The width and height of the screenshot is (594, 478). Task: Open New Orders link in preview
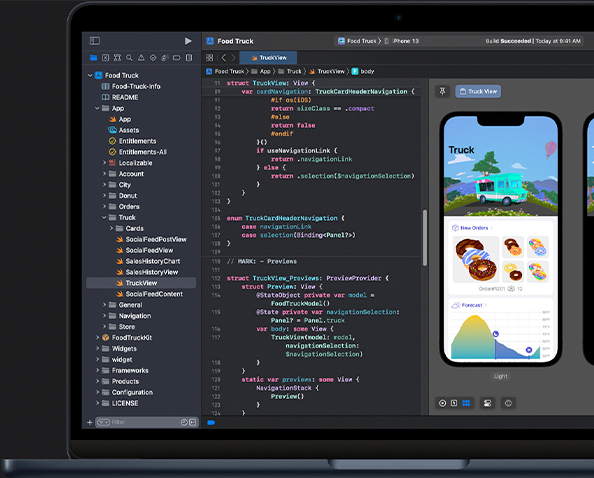click(472, 228)
